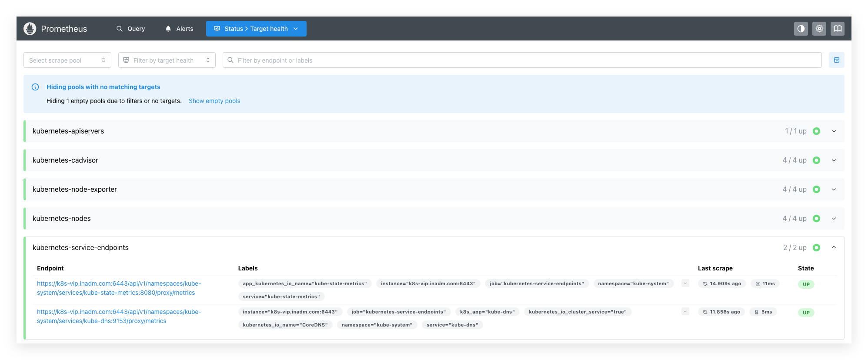Click the green status ring for kubernetes-nodes
This screenshot has width=868, height=360.
[817, 218]
